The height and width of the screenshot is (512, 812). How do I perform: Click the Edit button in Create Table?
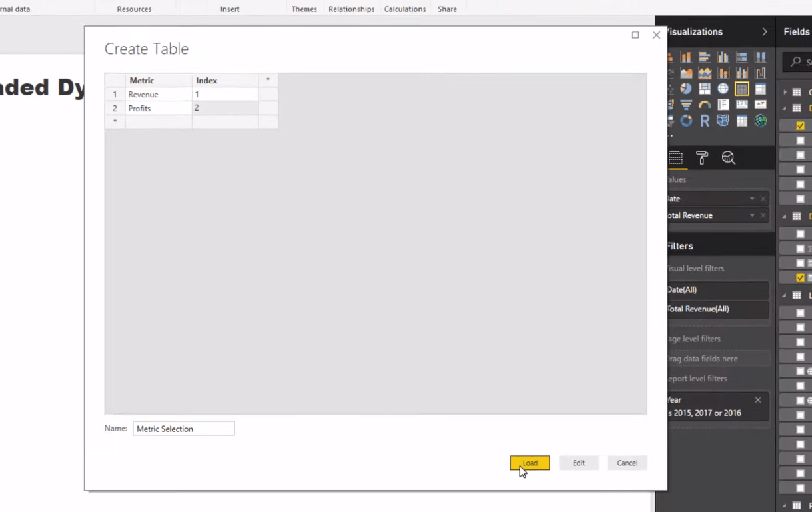[578, 463]
